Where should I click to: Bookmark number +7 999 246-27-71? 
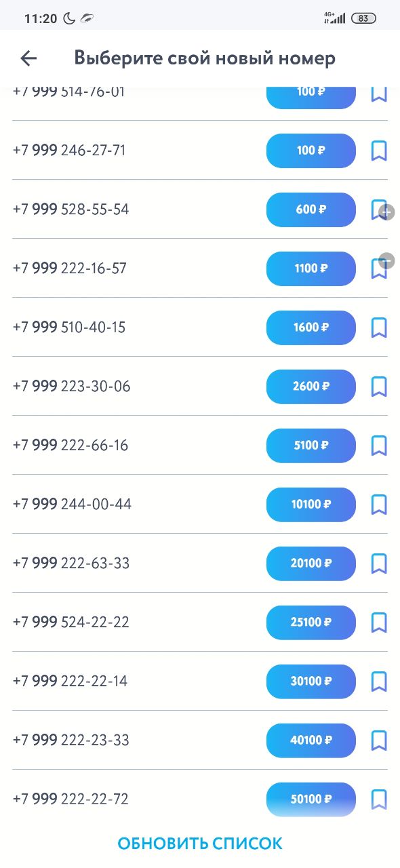[x=379, y=151]
